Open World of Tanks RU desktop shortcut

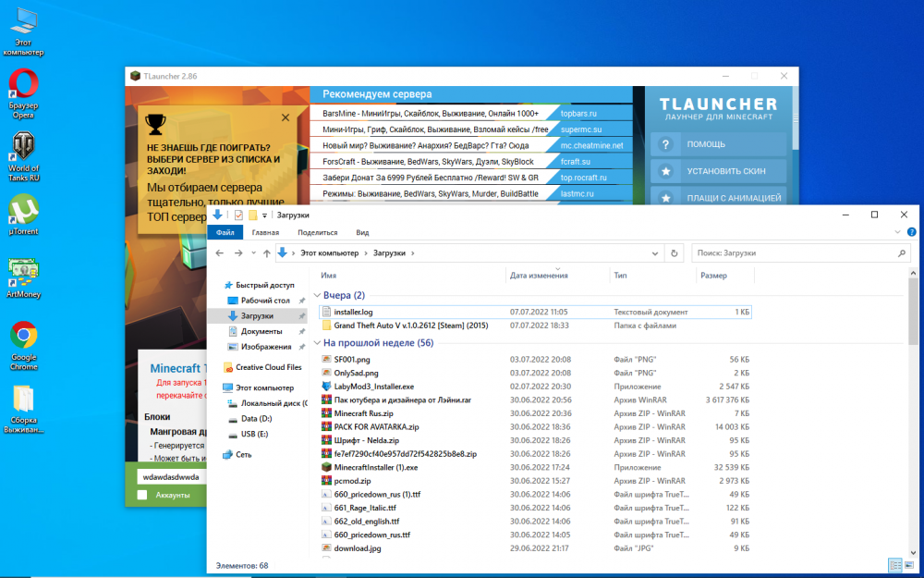(24, 156)
